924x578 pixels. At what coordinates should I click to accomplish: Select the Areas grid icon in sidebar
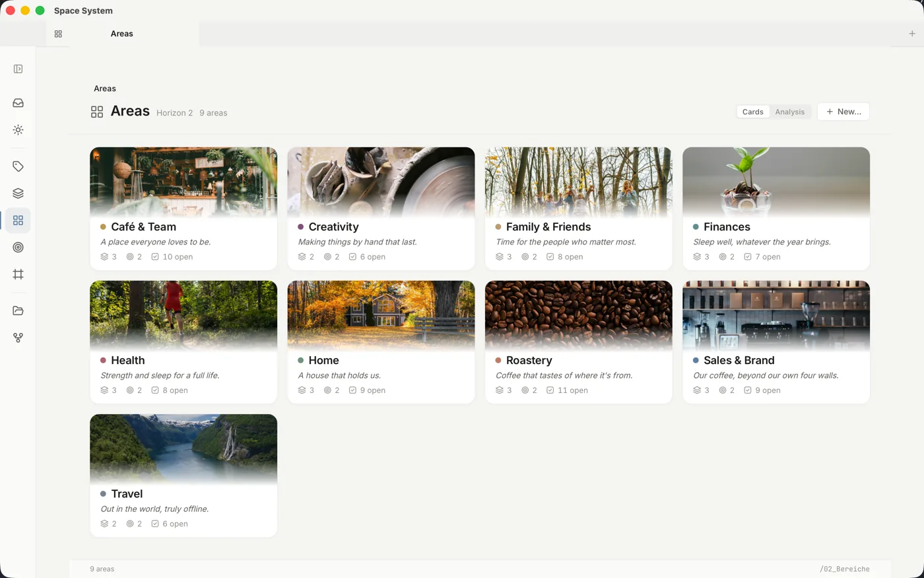pos(18,221)
